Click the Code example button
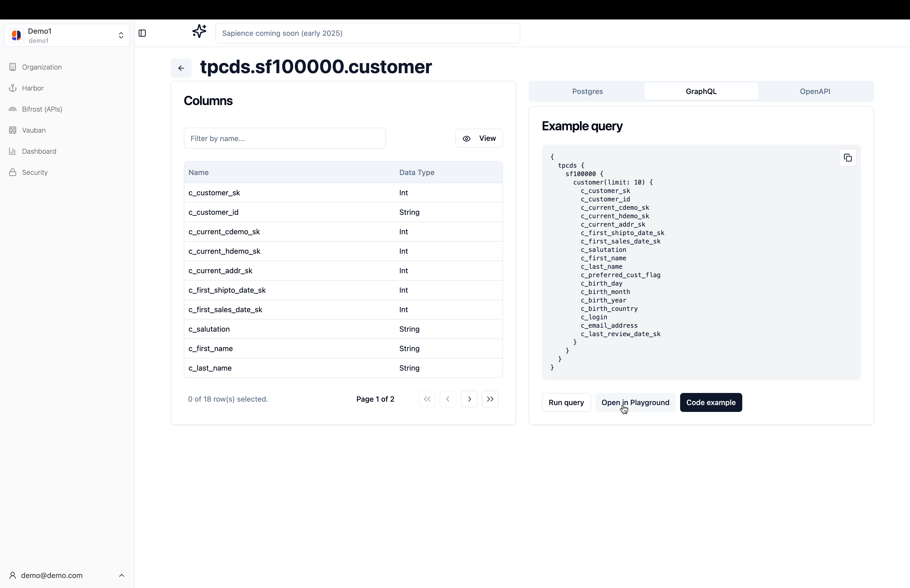910x588 pixels. pos(711,402)
